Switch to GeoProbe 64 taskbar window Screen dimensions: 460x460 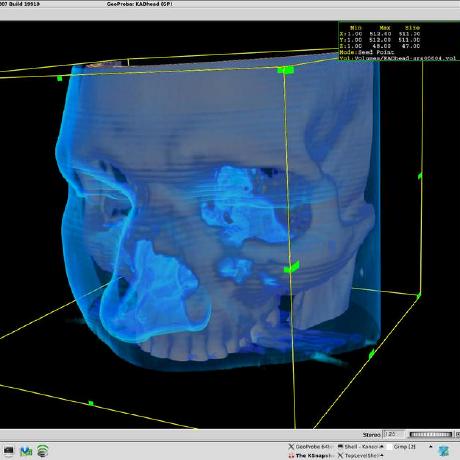(x=311, y=446)
